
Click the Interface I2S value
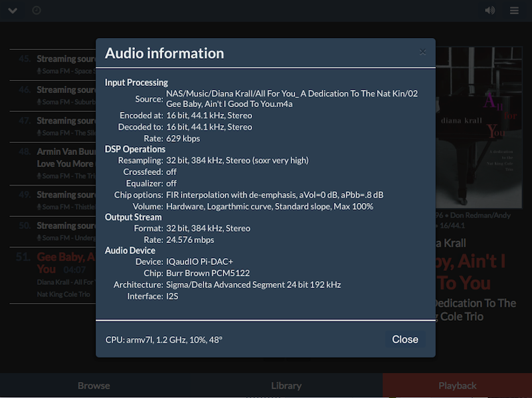tap(172, 296)
